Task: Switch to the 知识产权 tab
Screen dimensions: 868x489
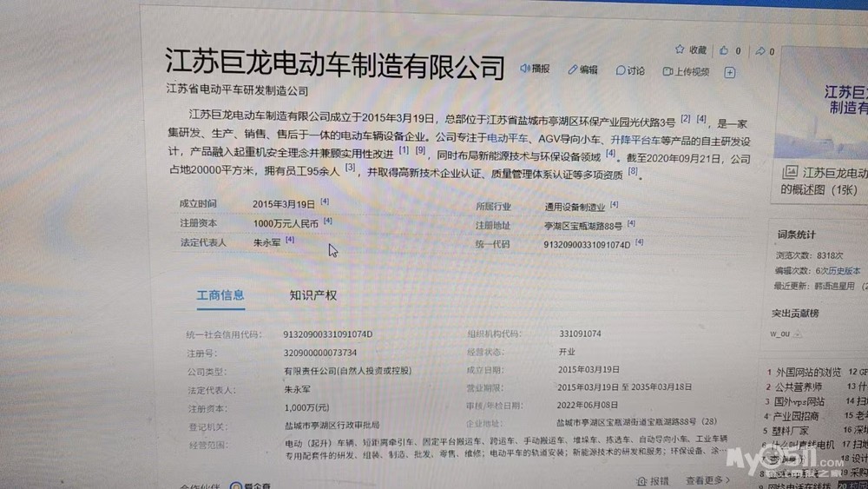Action: pos(312,295)
